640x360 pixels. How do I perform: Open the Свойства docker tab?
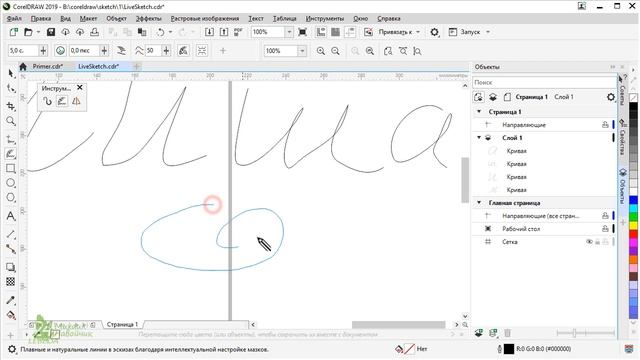(x=622, y=138)
